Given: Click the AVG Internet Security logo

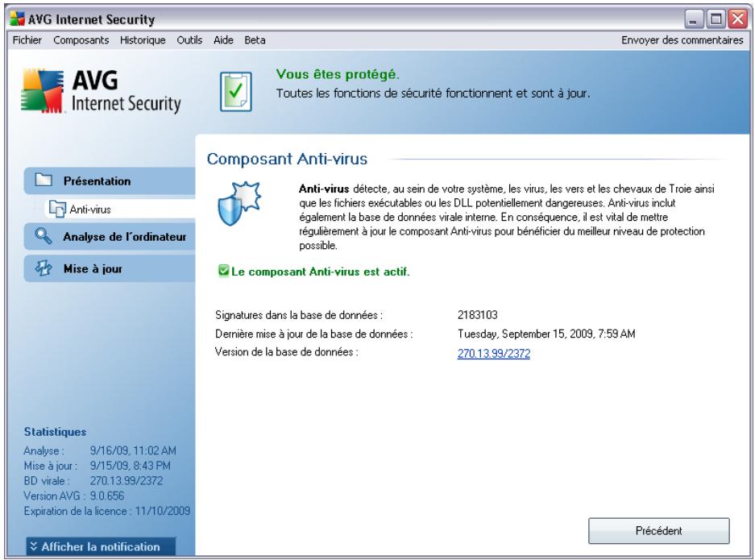Looking at the screenshot, I should pos(101,92).
